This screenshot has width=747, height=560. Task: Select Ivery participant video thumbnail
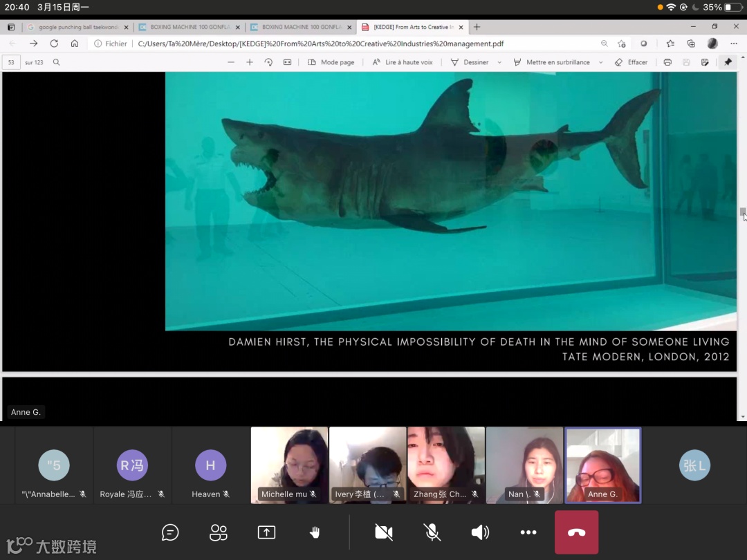[x=367, y=465]
